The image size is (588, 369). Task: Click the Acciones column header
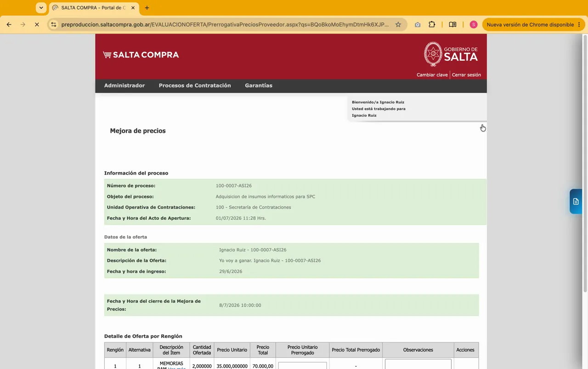pos(465,350)
